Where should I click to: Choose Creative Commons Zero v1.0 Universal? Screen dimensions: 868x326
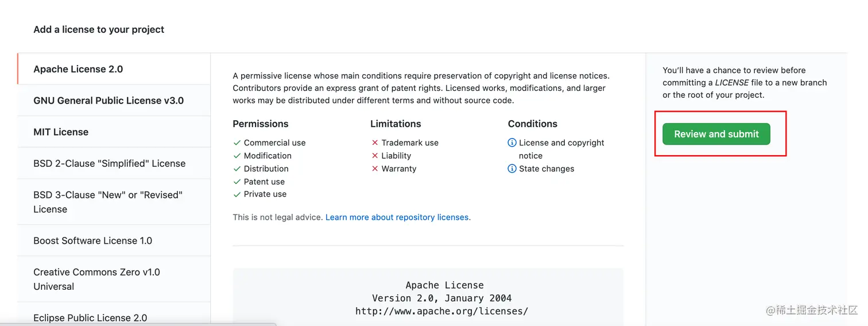click(x=114, y=279)
